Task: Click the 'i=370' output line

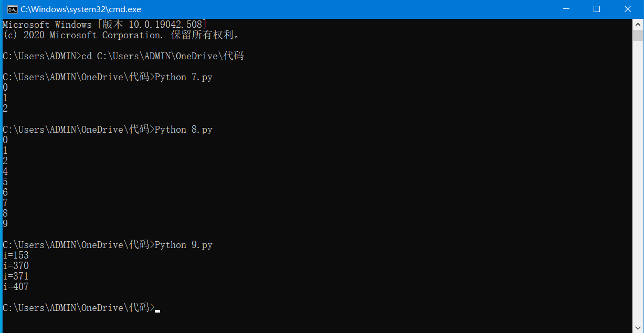Action: 16,266
